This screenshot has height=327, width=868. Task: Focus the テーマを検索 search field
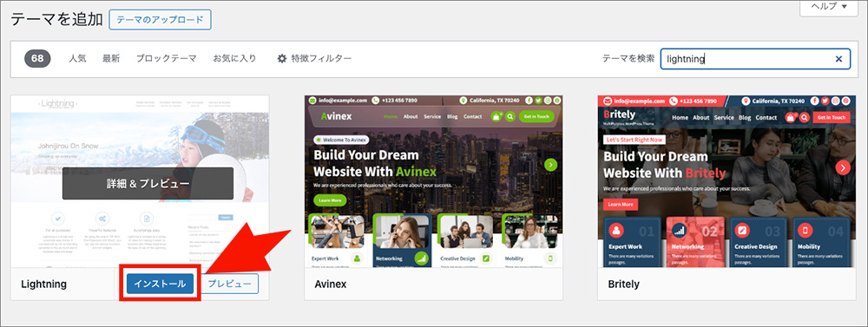[755, 59]
